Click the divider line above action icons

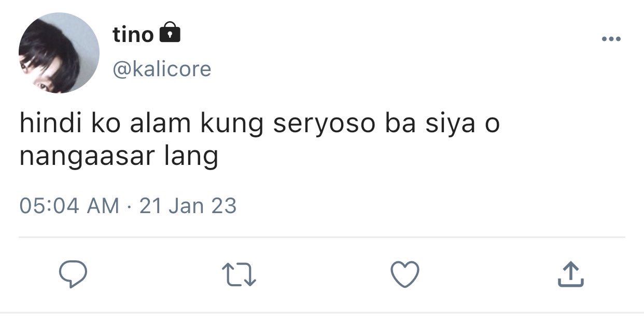[x=322, y=237]
